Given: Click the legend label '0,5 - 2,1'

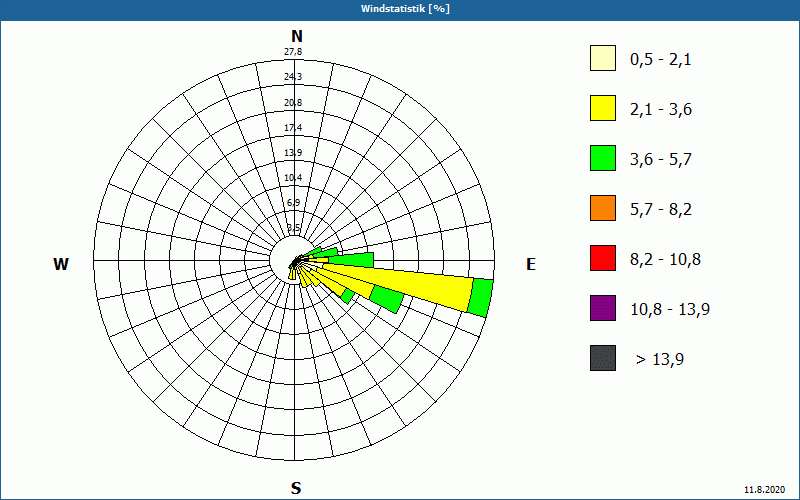Looking at the screenshot, I should [661, 60].
